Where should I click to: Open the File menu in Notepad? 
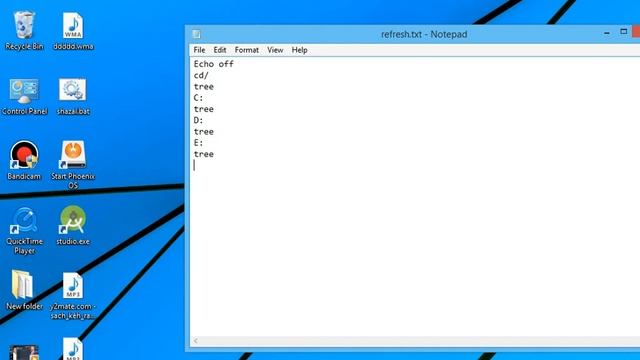(199, 50)
